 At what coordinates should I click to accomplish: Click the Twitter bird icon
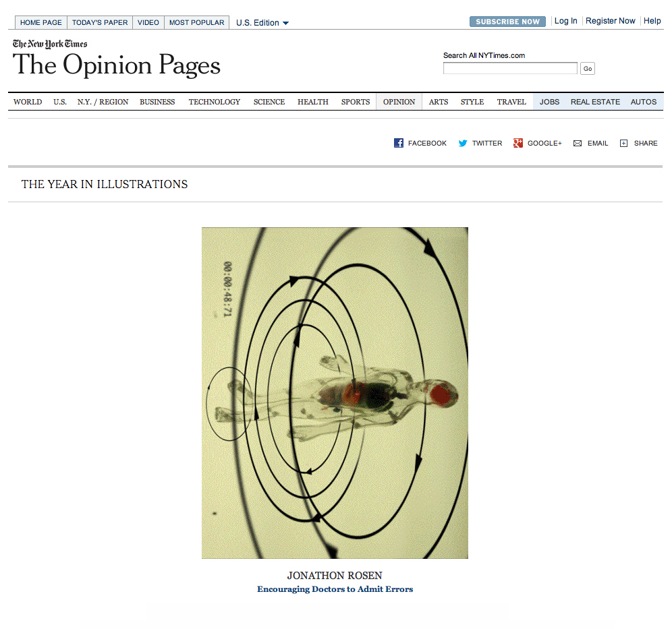(x=463, y=143)
